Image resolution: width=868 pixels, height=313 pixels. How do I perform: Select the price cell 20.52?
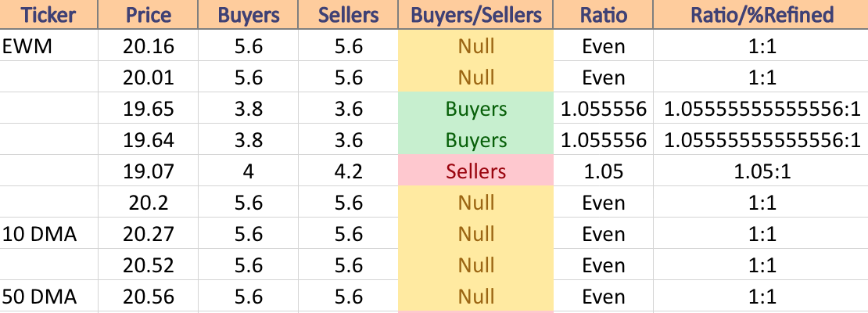(149, 264)
